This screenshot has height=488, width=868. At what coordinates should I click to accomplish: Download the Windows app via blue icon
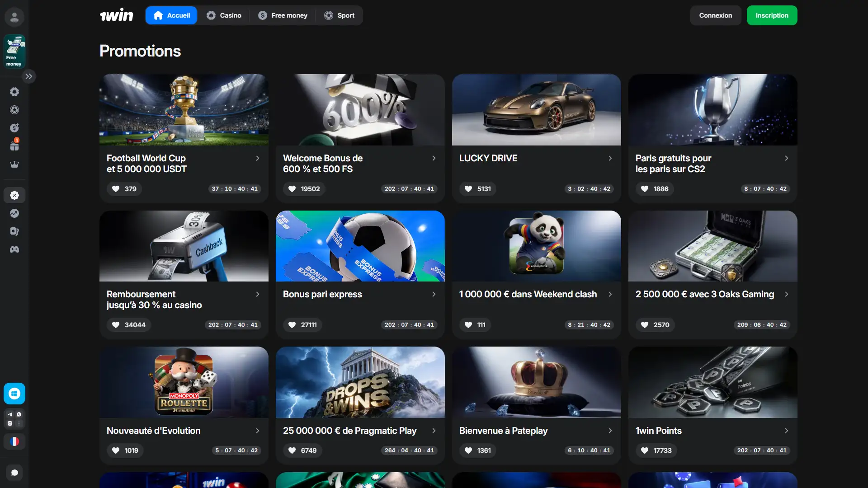pyautogui.click(x=14, y=394)
